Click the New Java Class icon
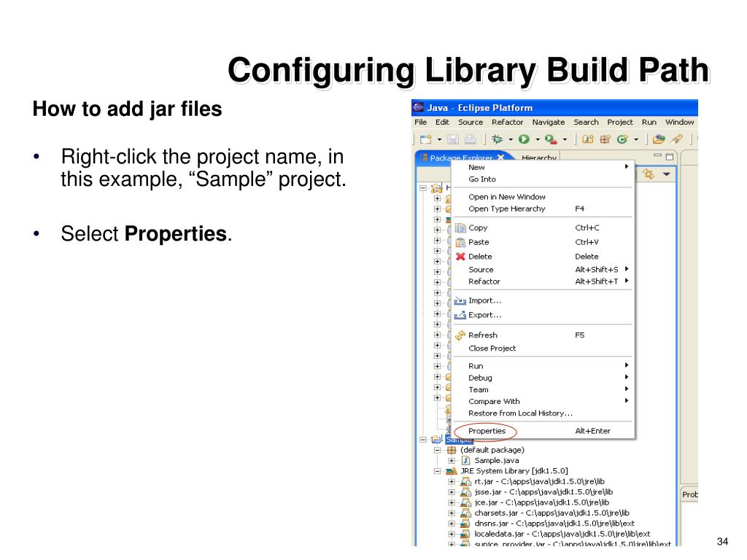Screen dimensions: 747x560 [x=622, y=139]
